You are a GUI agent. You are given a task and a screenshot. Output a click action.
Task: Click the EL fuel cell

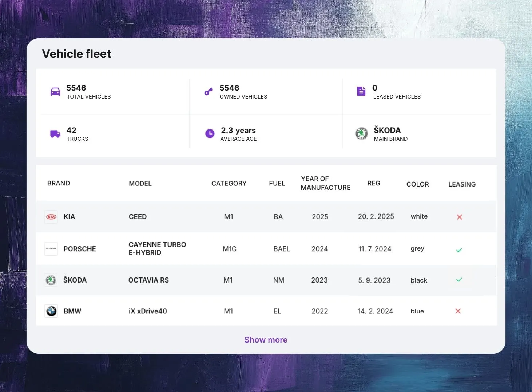click(x=277, y=311)
